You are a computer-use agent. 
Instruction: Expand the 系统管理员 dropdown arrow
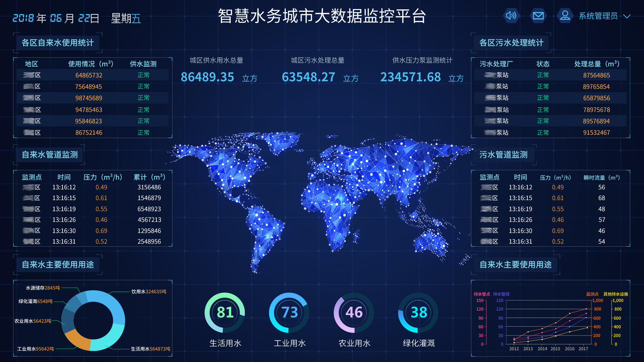(627, 16)
